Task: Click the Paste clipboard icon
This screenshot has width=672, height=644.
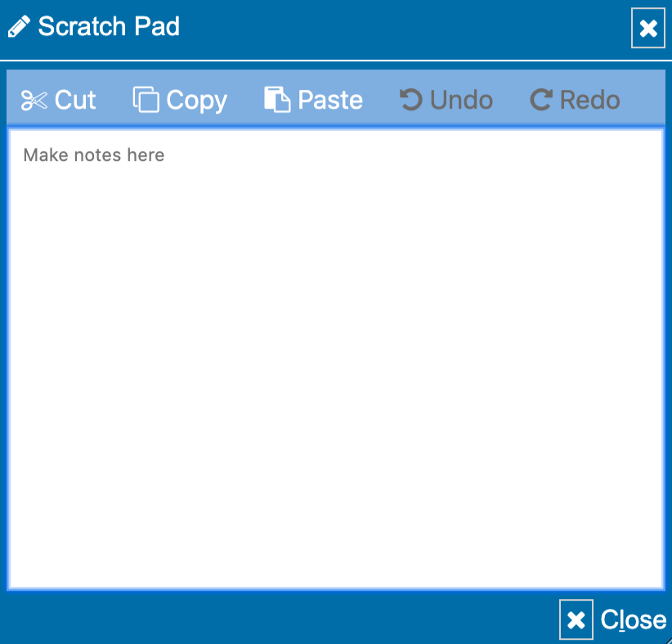Action: click(x=277, y=97)
